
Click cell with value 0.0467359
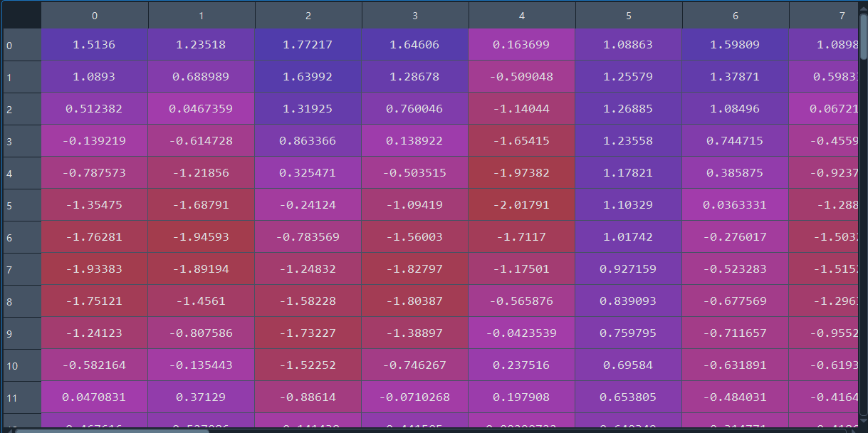[202, 109]
